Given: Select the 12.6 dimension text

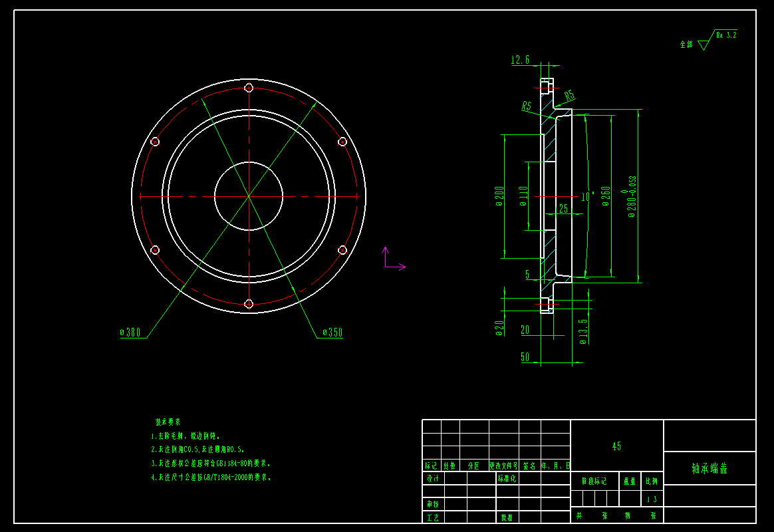Looking at the screenshot, I should 520,60.
